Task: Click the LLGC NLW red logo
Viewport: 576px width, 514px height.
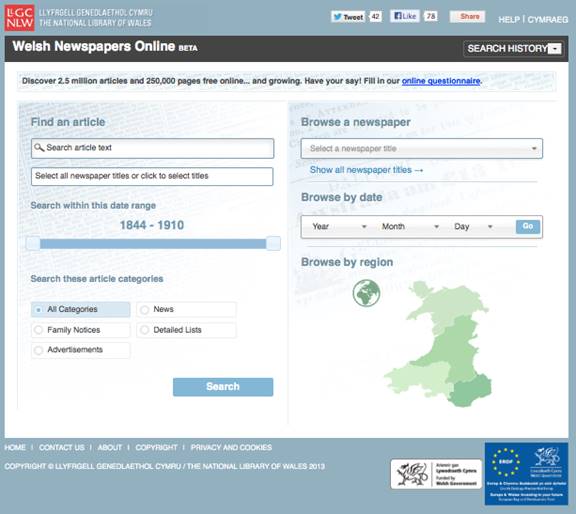Action: tap(19, 18)
